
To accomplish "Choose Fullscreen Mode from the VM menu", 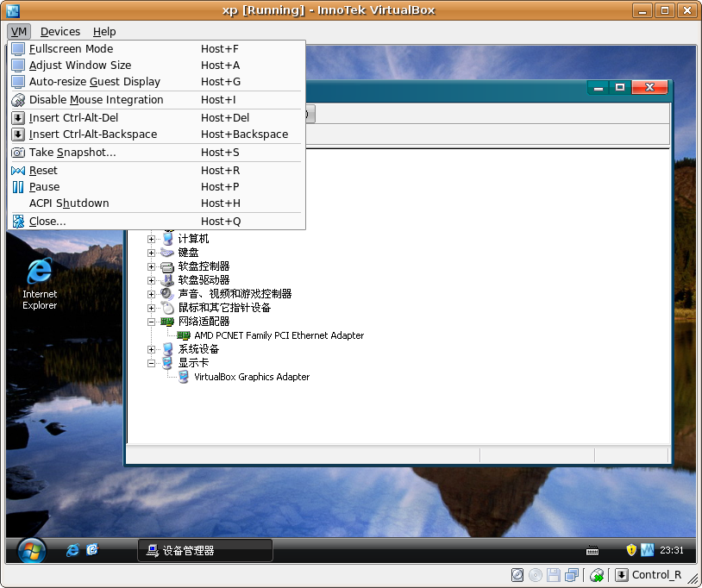I will coord(156,49).
